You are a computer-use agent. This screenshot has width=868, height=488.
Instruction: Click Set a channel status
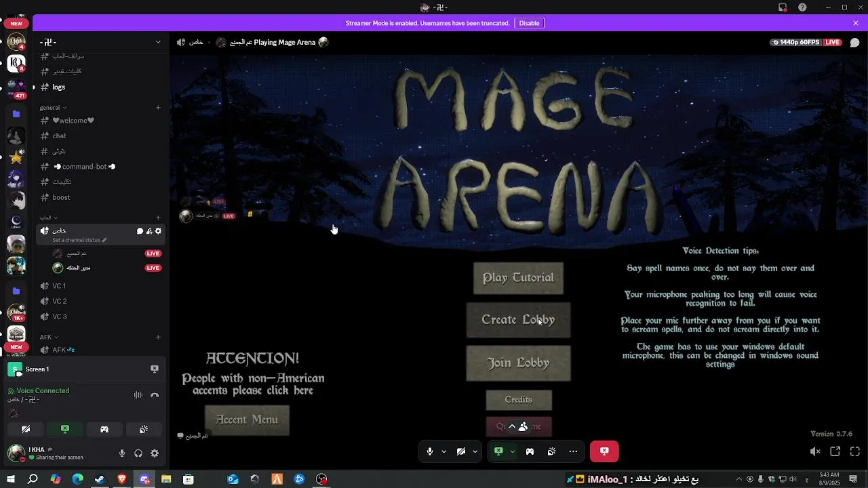(x=79, y=240)
